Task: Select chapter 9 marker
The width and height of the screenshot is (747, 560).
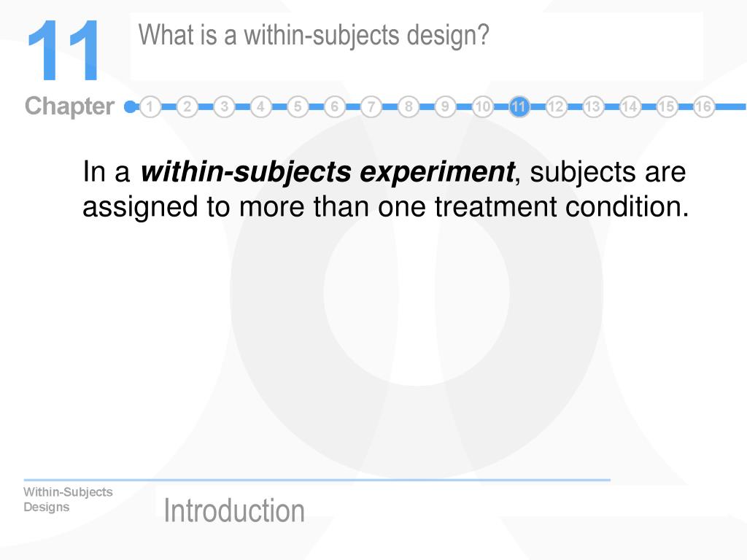Action: click(x=445, y=106)
